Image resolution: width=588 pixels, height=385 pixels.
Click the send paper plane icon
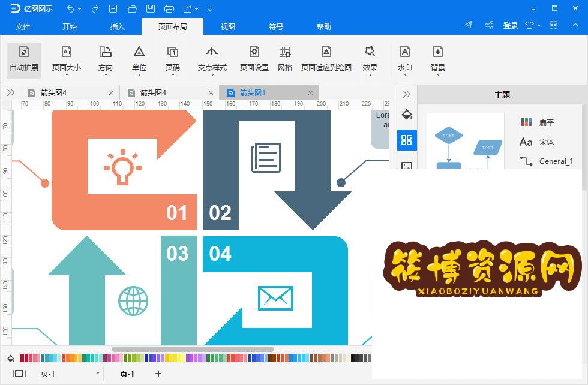coord(467,25)
